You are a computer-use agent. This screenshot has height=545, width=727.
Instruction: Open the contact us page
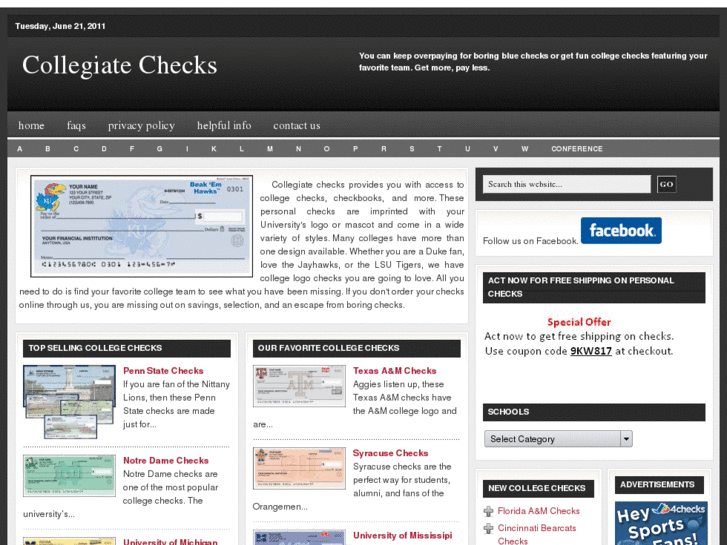coord(297,125)
